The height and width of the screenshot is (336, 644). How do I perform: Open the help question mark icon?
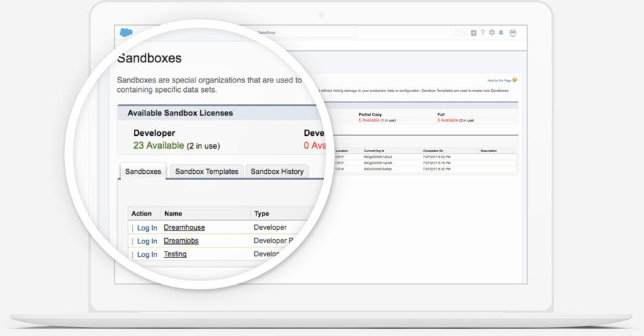[x=482, y=32]
